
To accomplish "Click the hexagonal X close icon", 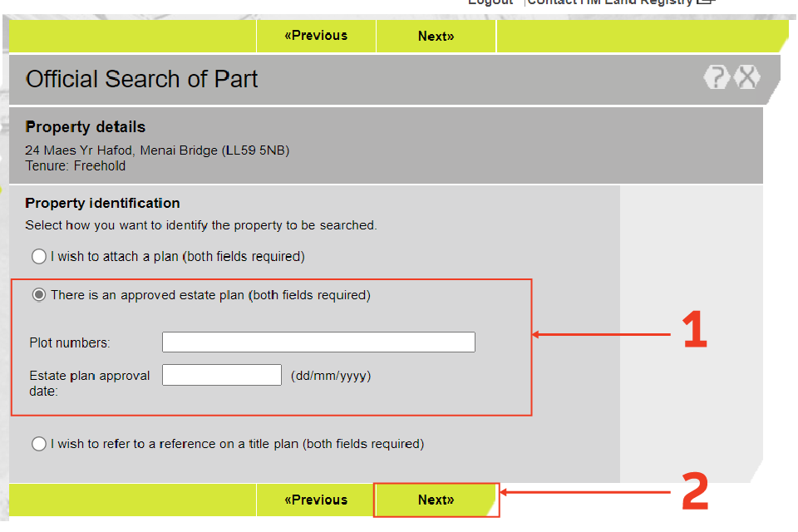I will pos(747,77).
